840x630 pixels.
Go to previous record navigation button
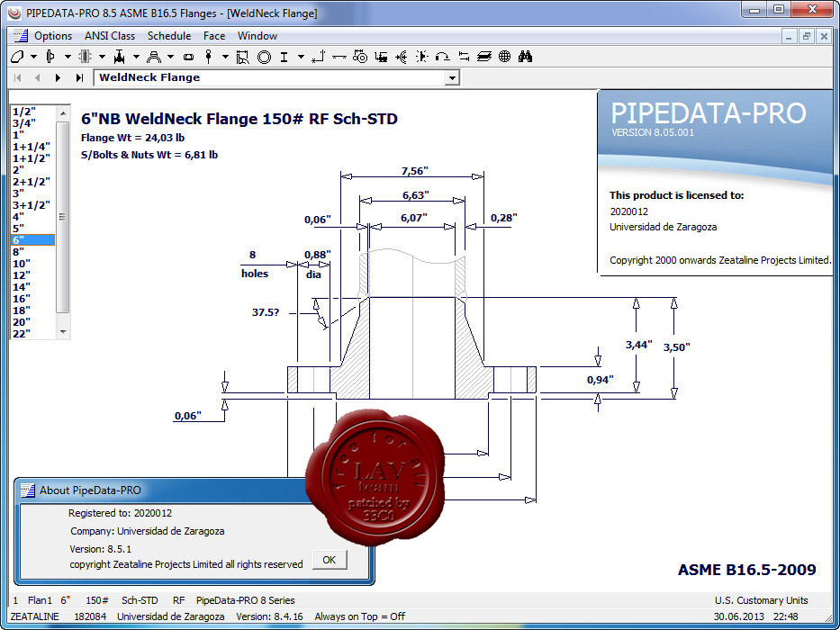point(37,78)
